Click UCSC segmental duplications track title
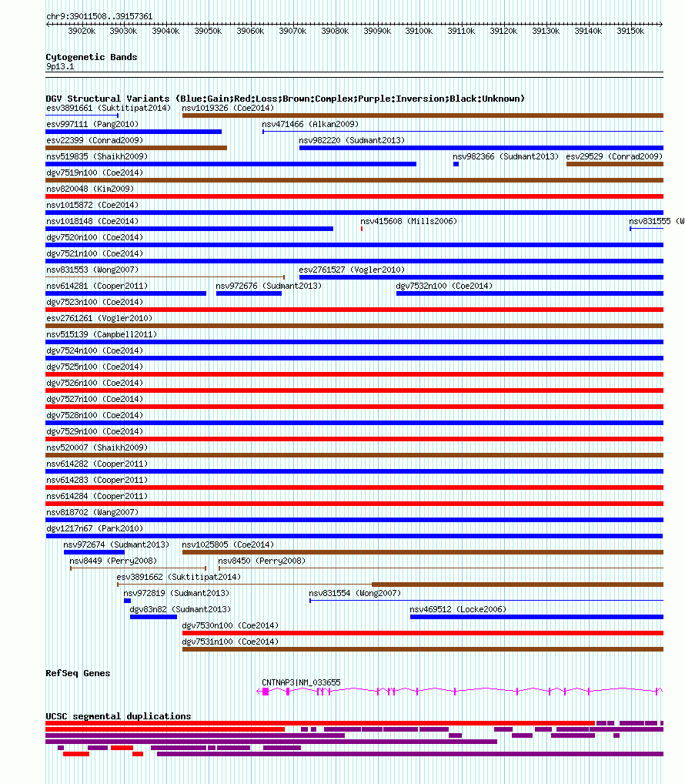Screen dimensions: 685x784 coord(119,716)
